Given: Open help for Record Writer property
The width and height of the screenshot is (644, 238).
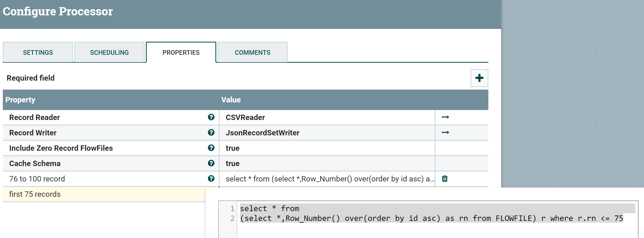Looking at the screenshot, I should click(x=211, y=133).
